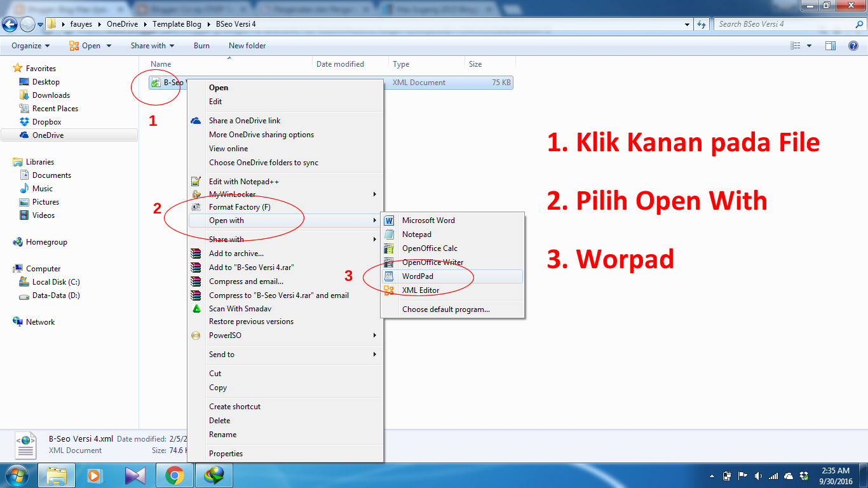The image size is (868, 488).
Task: Click the Recent Places icon in sidebar
Action: 24,109
